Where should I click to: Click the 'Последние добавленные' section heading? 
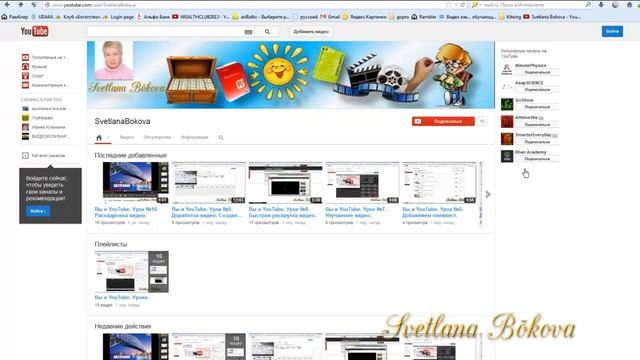coord(131,156)
